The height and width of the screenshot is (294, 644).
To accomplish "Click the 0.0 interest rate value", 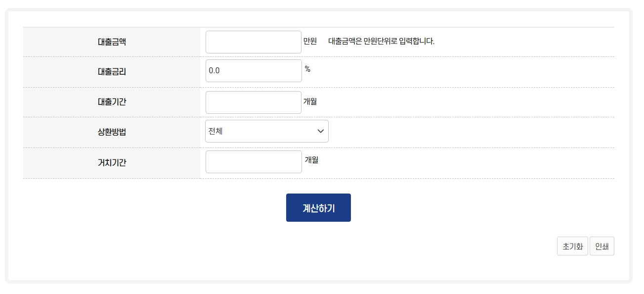I will tap(215, 70).
